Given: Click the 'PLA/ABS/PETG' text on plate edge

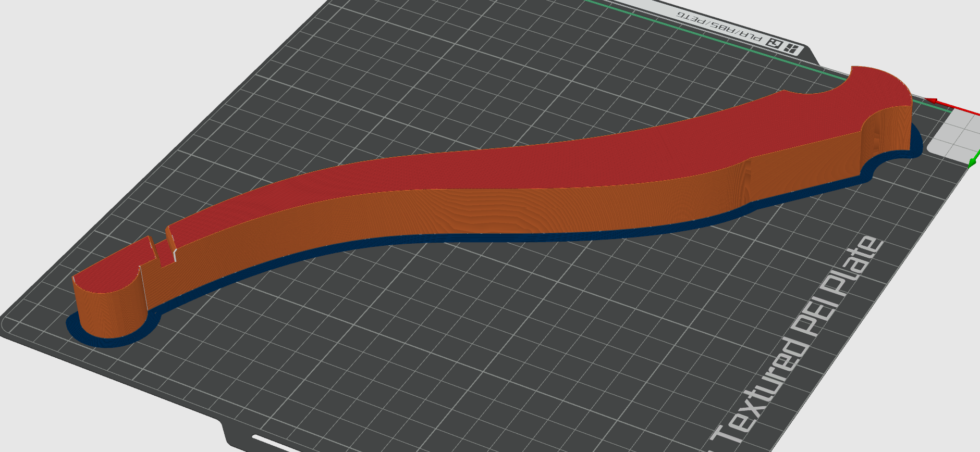Looking at the screenshot, I should tap(719, 26).
